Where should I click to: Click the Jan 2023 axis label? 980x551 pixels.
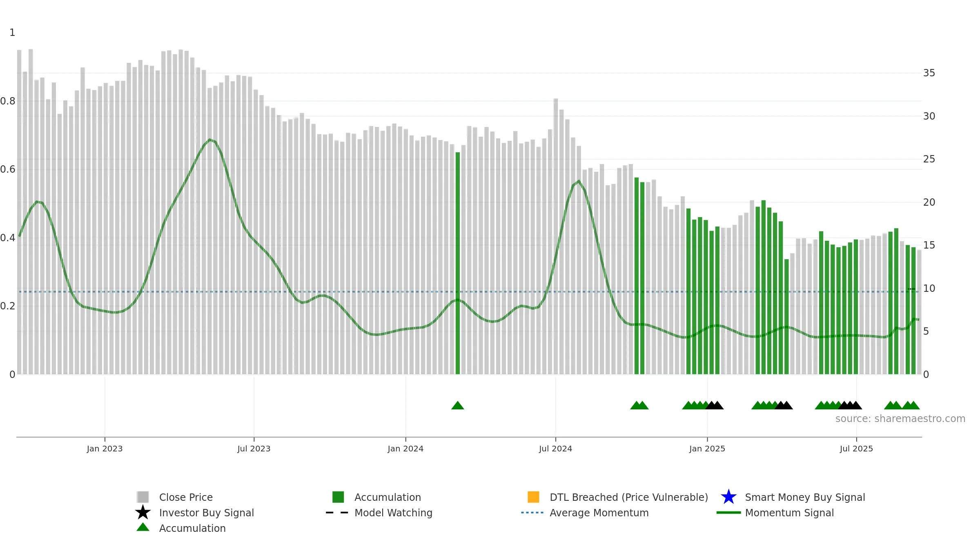[x=105, y=449]
